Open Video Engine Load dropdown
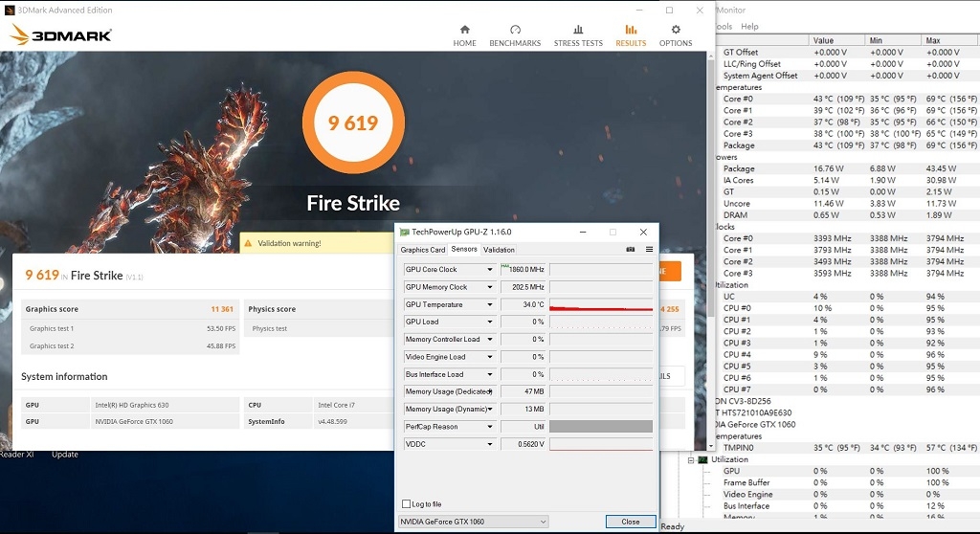The image size is (980, 534). (x=490, y=357)
